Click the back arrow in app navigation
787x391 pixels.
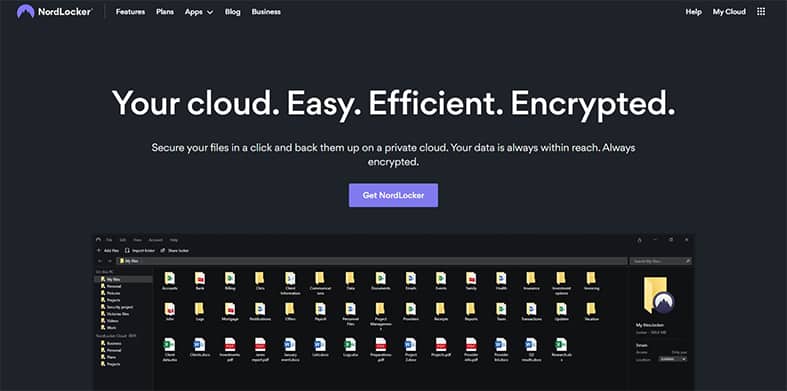tap(100, 261)
